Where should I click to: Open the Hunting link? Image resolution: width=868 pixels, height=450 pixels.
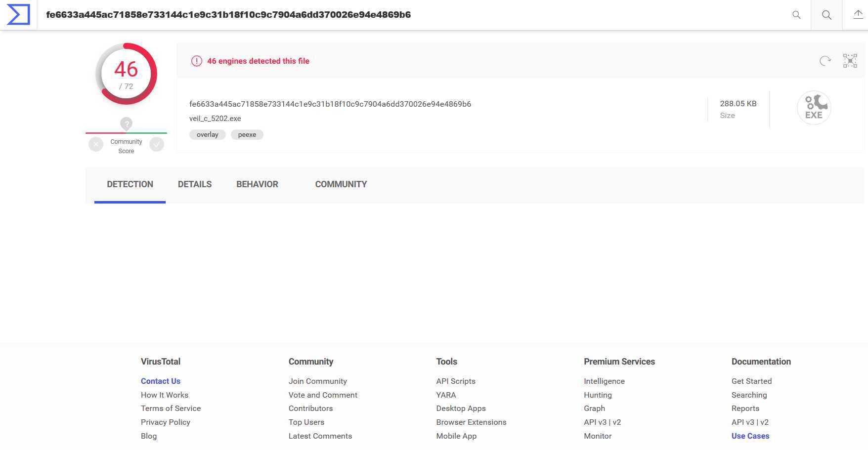point(598,395)
